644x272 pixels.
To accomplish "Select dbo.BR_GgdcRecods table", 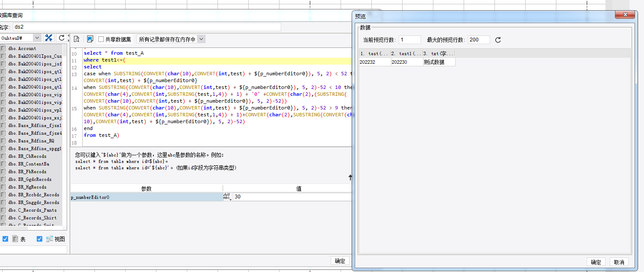I will tap(31, 179).
